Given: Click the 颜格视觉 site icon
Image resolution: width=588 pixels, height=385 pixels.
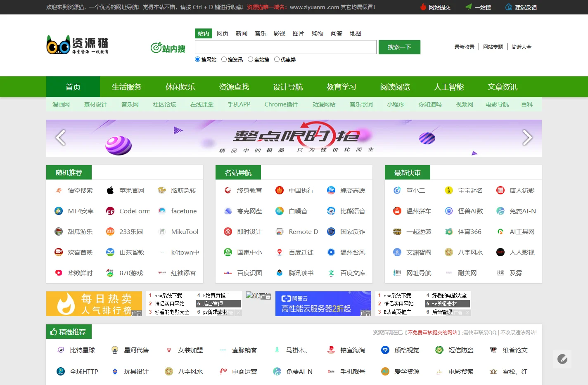Looking at the screenshot, I should pos(385,350).
